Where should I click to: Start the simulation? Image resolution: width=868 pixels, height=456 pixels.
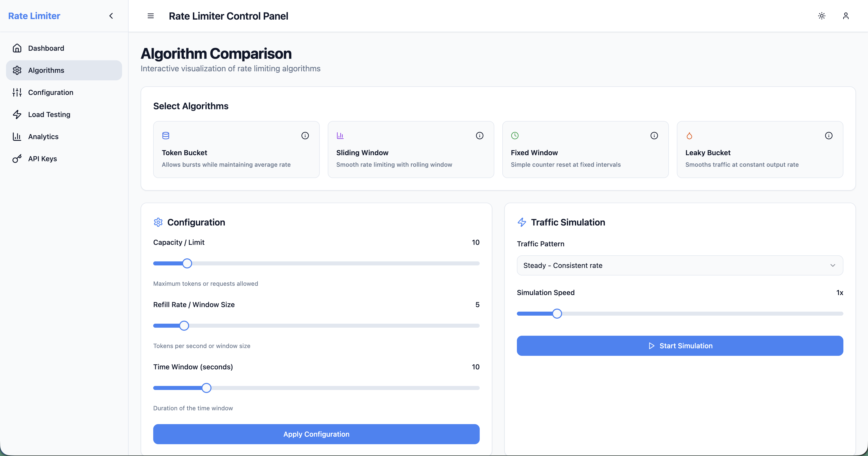tap(680, 346)
